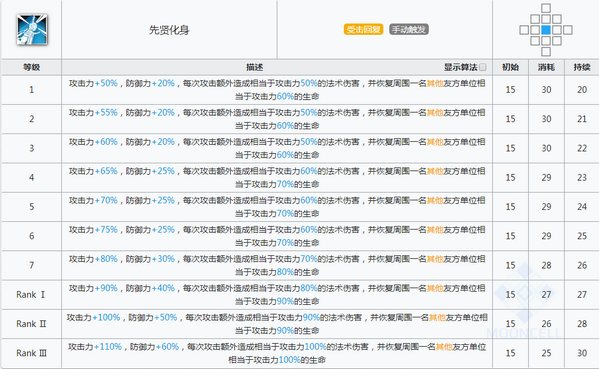The height and width of the screenshot is (369, 599).
Task: Select level 4 row label
Action: coord(31,177)
